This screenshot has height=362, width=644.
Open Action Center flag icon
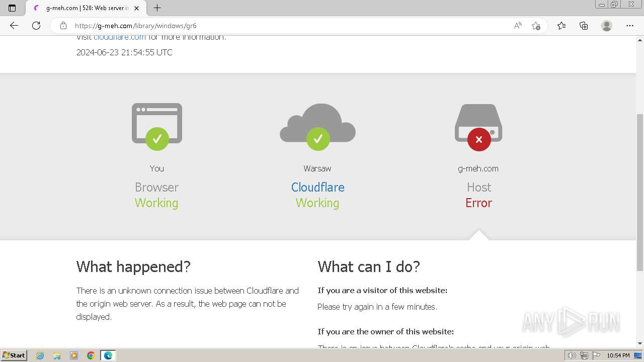click(x=596, y=355)
